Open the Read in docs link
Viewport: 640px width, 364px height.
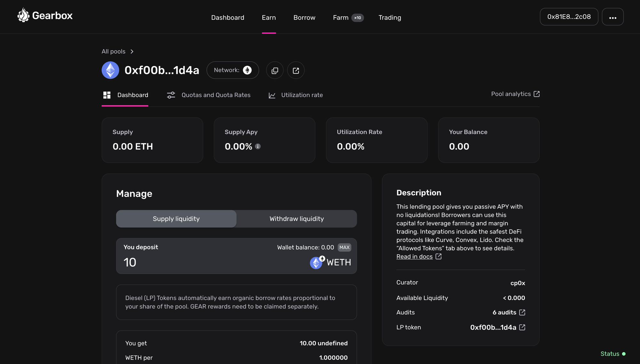pos(414,257)
